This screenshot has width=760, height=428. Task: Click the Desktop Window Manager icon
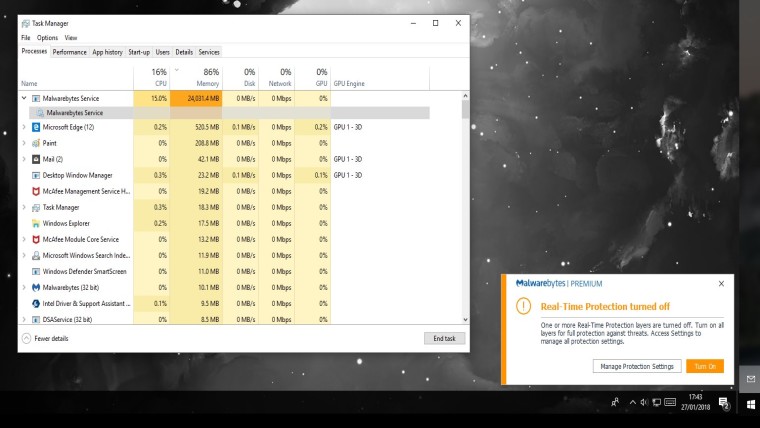click(36, 175)
